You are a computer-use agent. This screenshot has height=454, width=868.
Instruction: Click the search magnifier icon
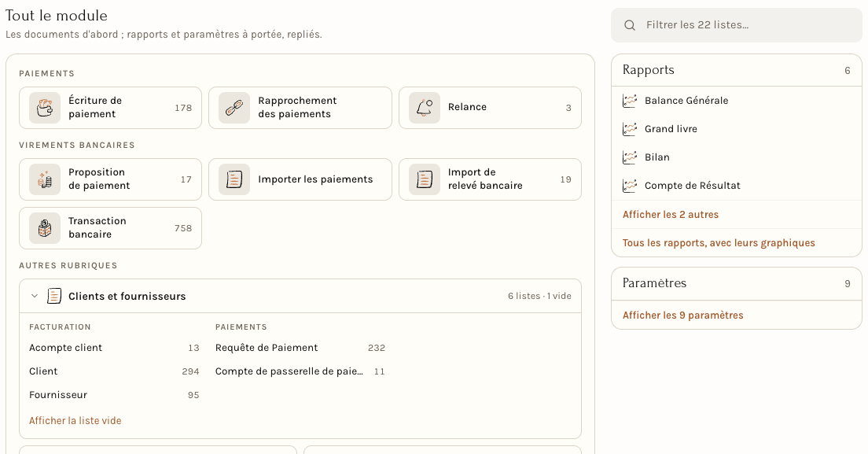(x=630, y=25)
